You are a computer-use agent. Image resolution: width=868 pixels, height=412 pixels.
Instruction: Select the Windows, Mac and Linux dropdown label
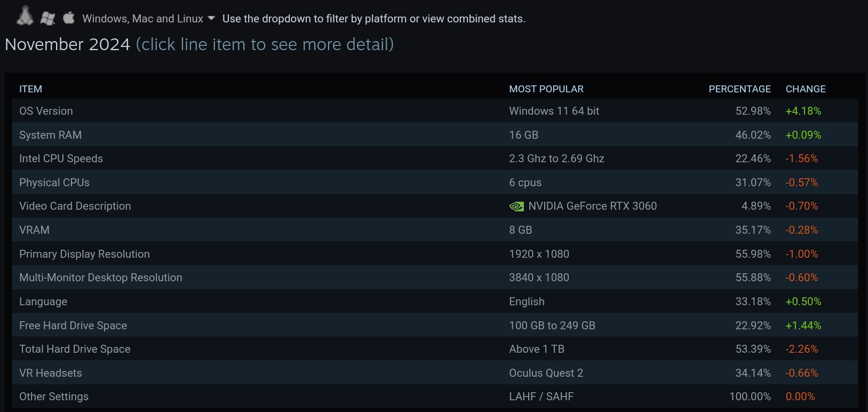(x=142, y=19)
